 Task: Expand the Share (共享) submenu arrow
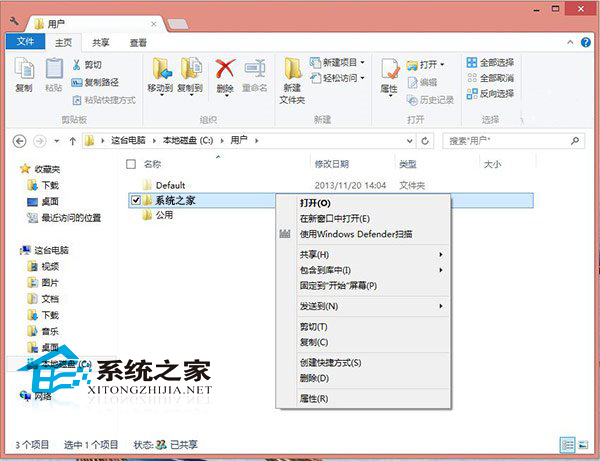coord(441,254)
